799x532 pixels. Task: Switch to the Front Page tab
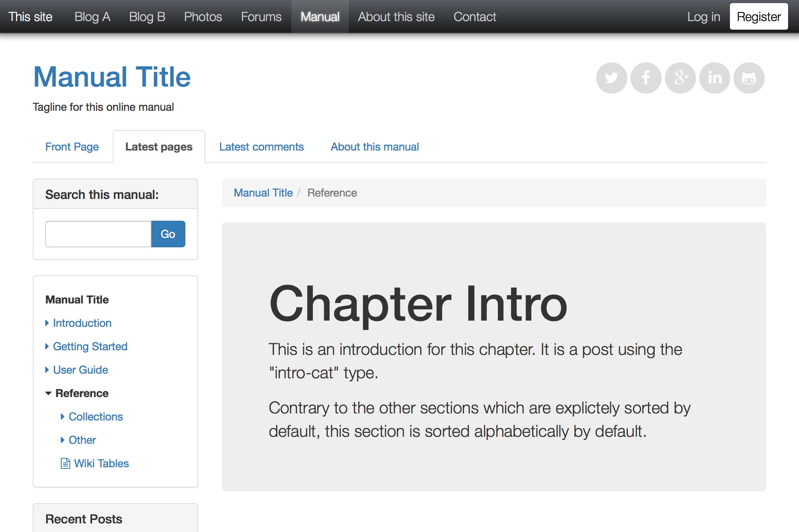pyautogui.click(x=72, y=147)
